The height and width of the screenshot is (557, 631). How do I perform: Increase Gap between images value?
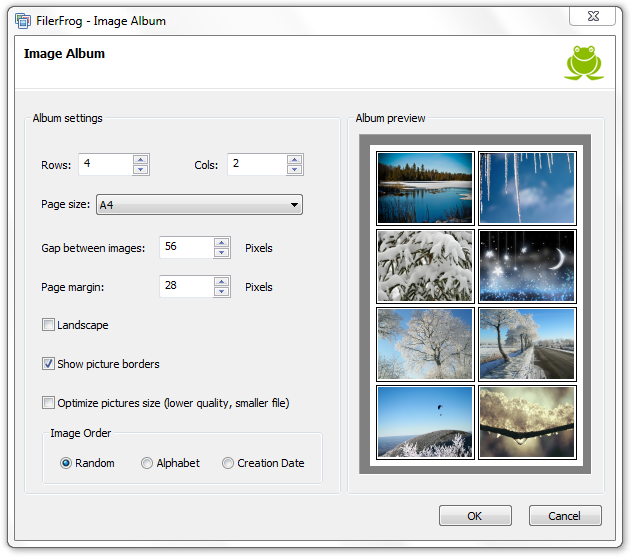point(221,242)
